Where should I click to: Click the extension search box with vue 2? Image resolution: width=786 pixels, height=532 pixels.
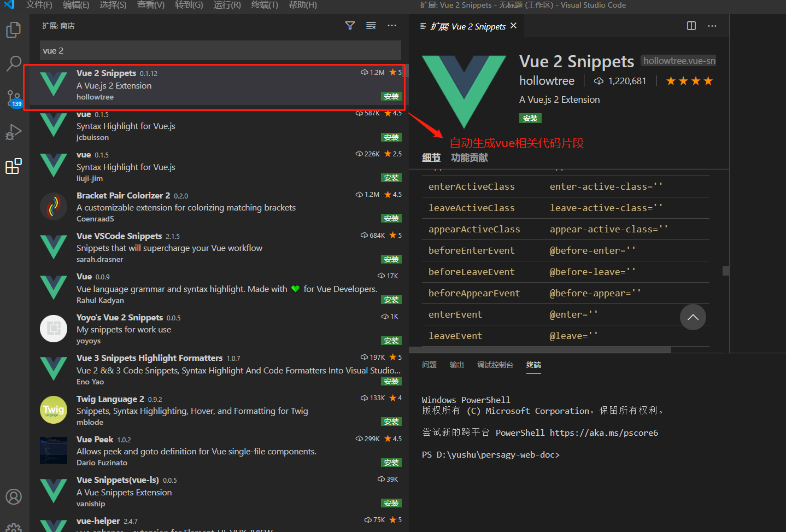220,50
